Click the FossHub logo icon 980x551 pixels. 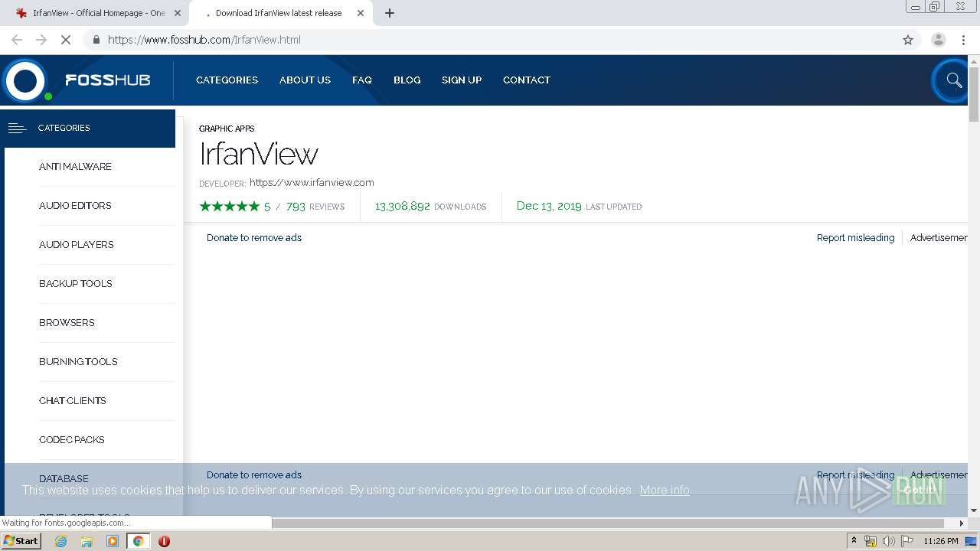[25, 80]
